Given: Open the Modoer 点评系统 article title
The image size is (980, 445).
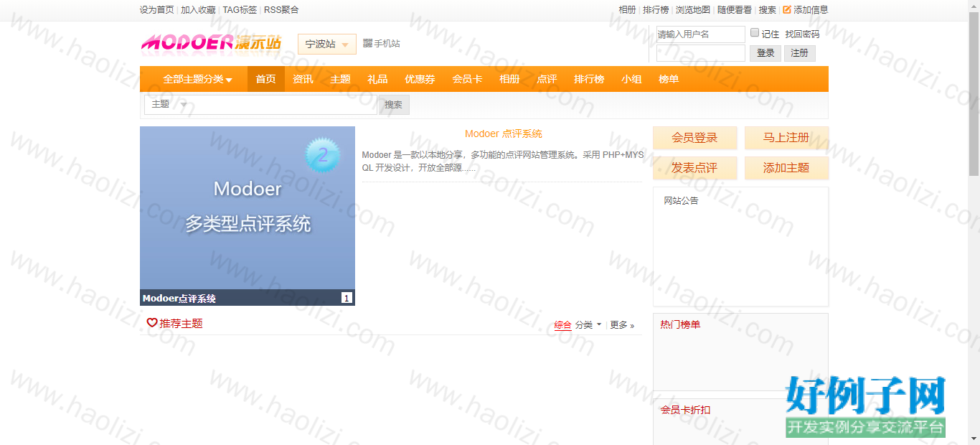Looking at the screenshot, I should click(504, 133).
